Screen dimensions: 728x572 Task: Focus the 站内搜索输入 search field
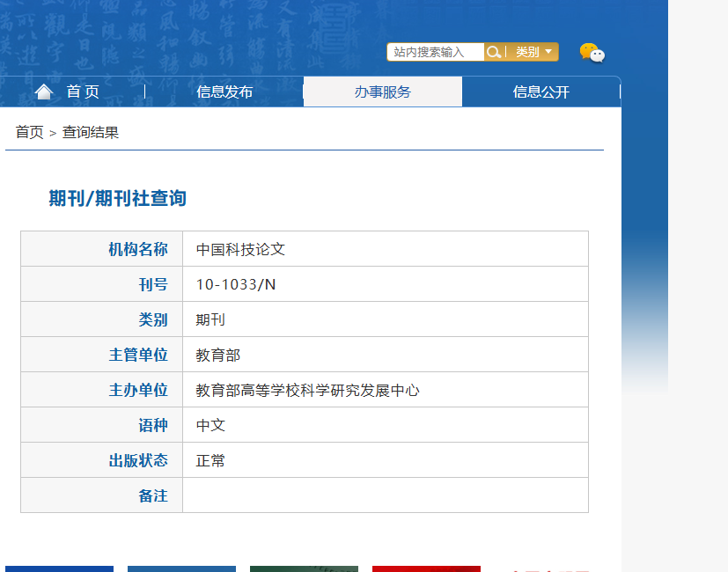436,52
